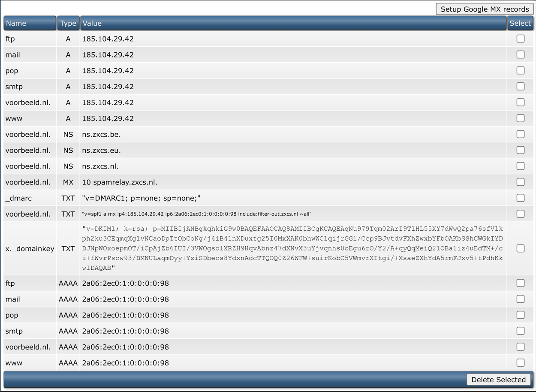Screen dimensions: 536x392
Task: Tick the www AAAA record checkbox
Action: (520, 363)
